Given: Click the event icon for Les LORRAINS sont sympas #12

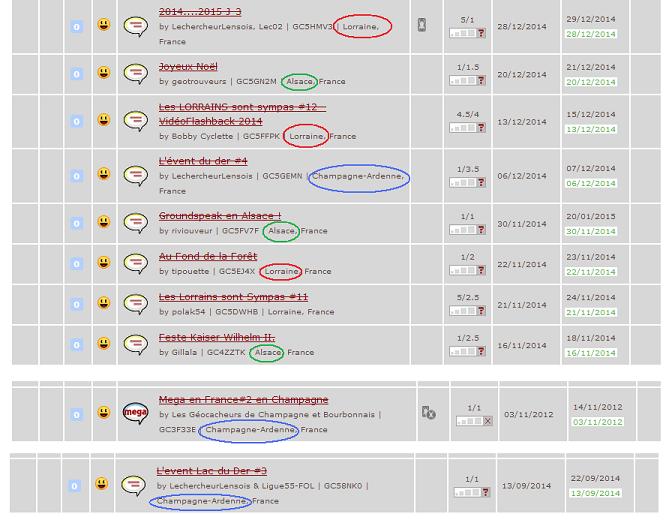Looking at the screenshot, I should click(x=135, y=120).
